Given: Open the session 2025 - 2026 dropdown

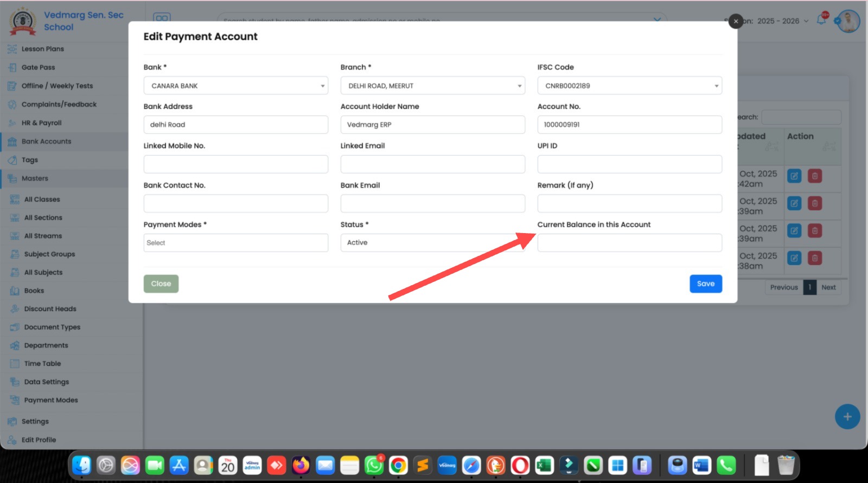Looking at the screenshot, I should (783, 21).
